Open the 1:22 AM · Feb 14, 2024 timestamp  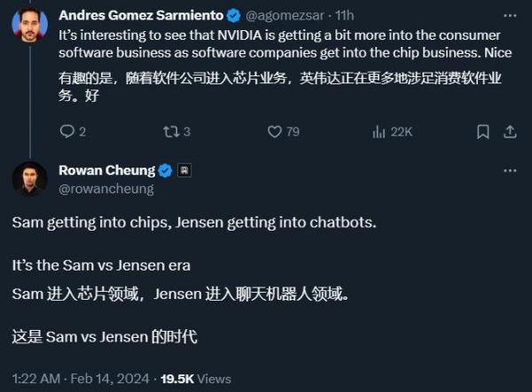point(79,379)
